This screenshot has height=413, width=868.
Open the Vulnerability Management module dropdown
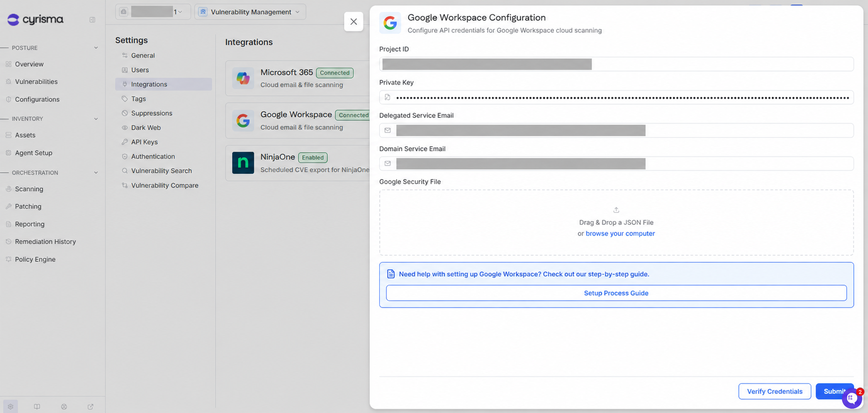click(x=250, y=12)
